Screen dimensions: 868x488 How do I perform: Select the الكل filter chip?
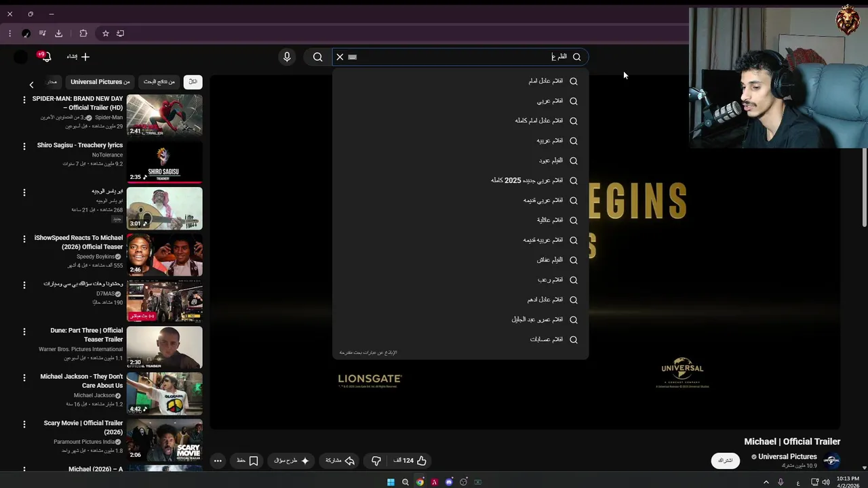click(193, 82)
